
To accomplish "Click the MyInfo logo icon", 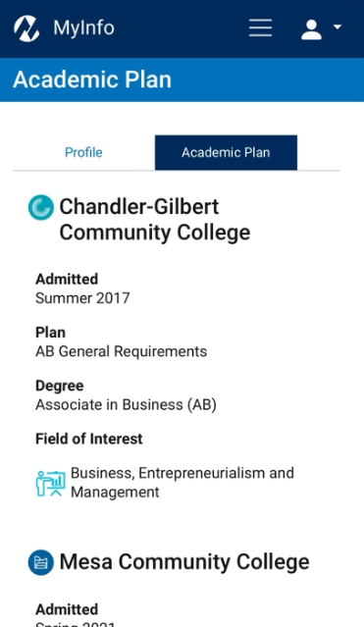I will pyautogui.click(x=26, y=28).
